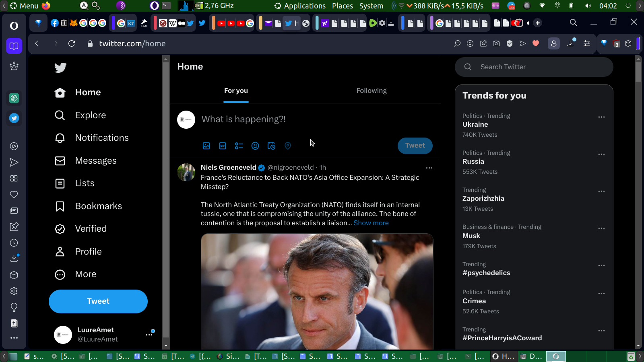Viewport: 644px width, 362px height.
Task: Open Easy Setup sliders icon
Action: [587, 43]
